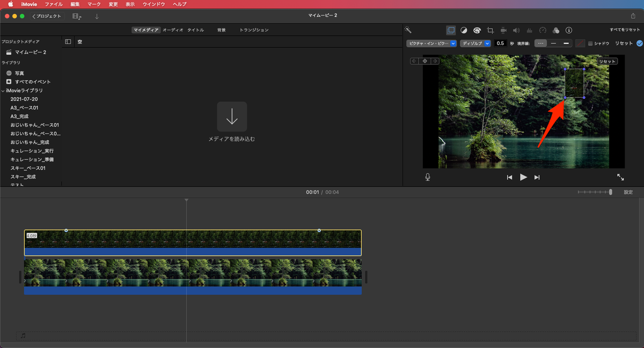This screenshot has height=348, width=644.
Task: Click the リセット button over the viewer
Action: coord(607,61)
